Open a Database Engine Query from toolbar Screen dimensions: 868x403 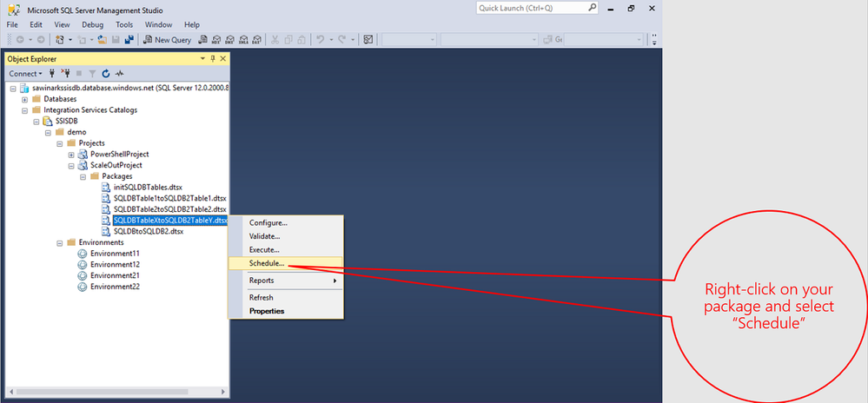click(x=203, y=40)
